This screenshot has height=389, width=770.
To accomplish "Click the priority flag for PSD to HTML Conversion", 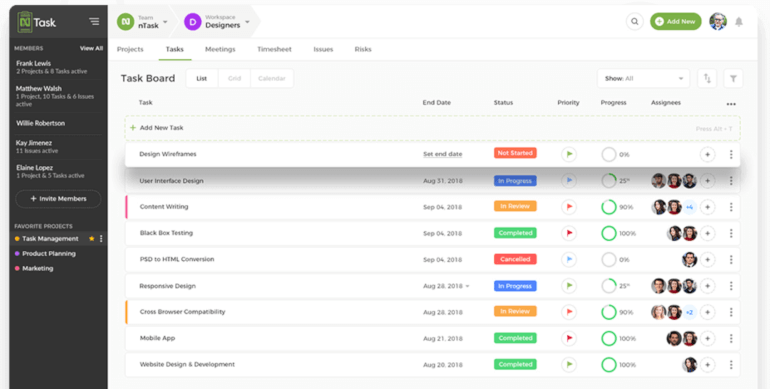I will pos(569,259).
